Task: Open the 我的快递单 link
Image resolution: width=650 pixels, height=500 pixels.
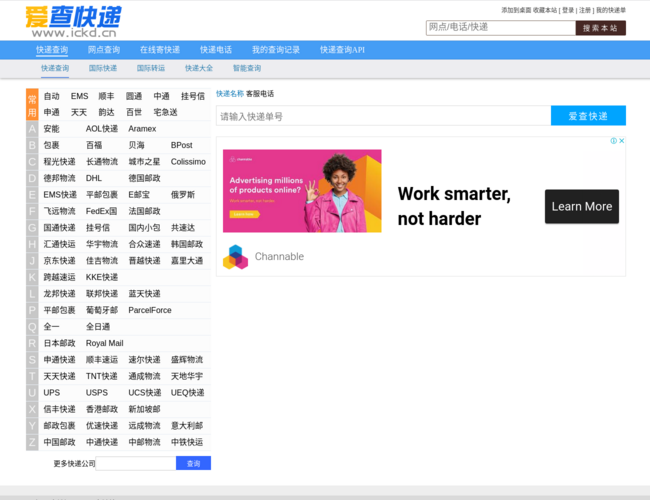Action: pos(611,10)
